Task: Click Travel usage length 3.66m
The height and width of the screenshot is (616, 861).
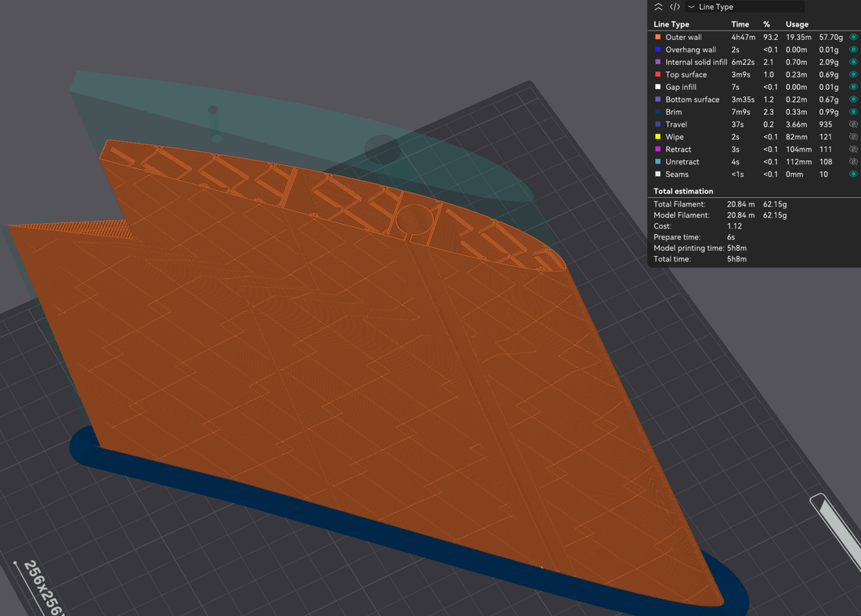Action: (x=796, y=124)
